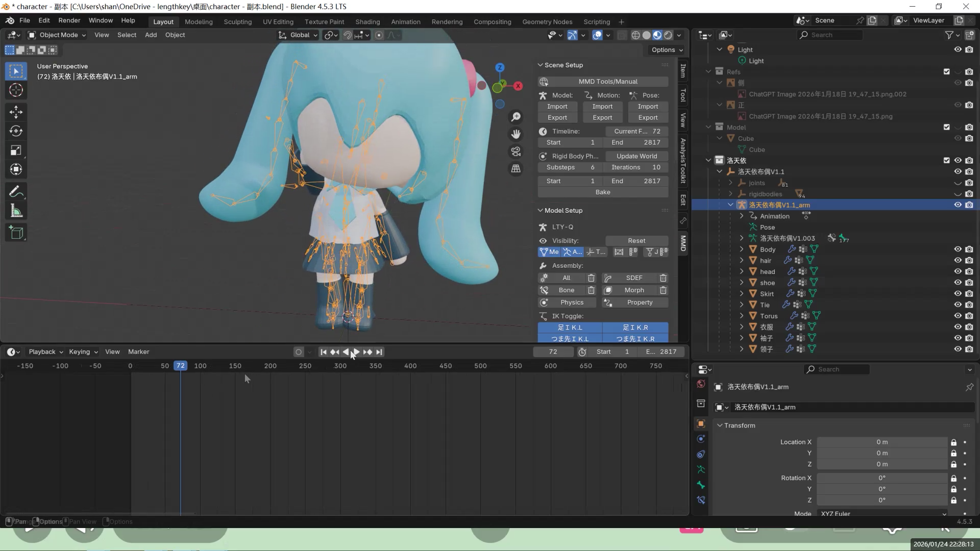Viewport: 980px width, 551px height.
Task: Activate the Rotate tool
Action: coord(16,131)
